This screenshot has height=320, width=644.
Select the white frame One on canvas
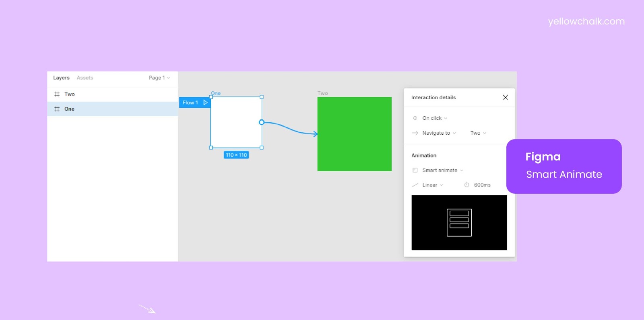tap(236, 122)
